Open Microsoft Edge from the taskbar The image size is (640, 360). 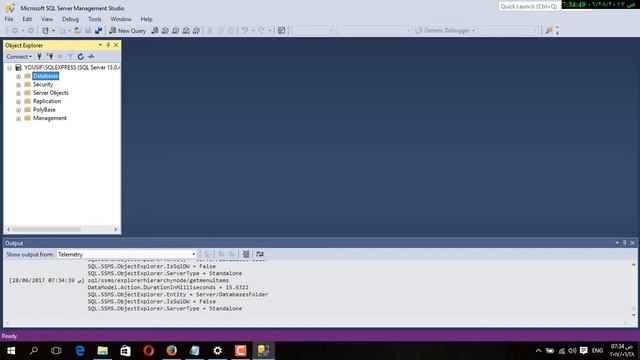(x=80, y=351)
